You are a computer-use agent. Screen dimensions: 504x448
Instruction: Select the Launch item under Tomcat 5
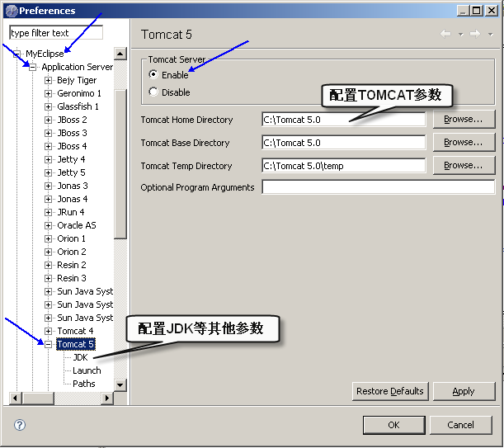[x=87, y=370]
